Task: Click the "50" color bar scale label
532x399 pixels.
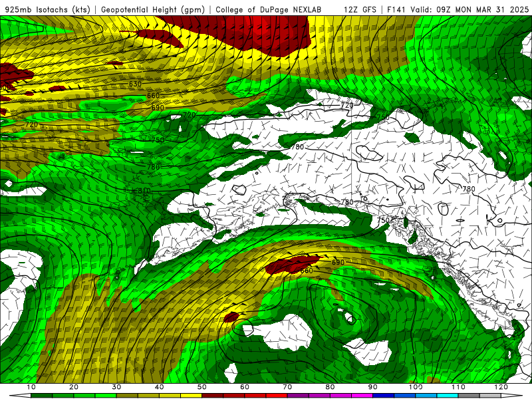Action: click(x=202, y=387)
